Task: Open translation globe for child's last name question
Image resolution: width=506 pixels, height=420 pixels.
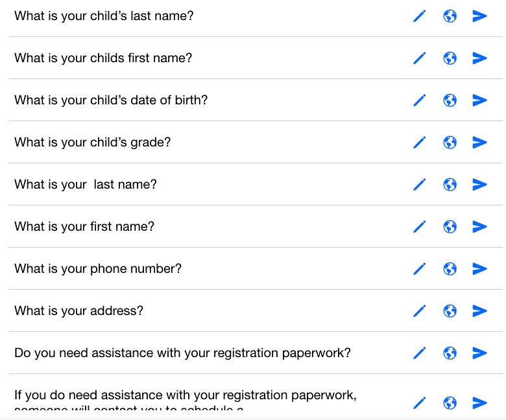Action: (x=450, y=16)
